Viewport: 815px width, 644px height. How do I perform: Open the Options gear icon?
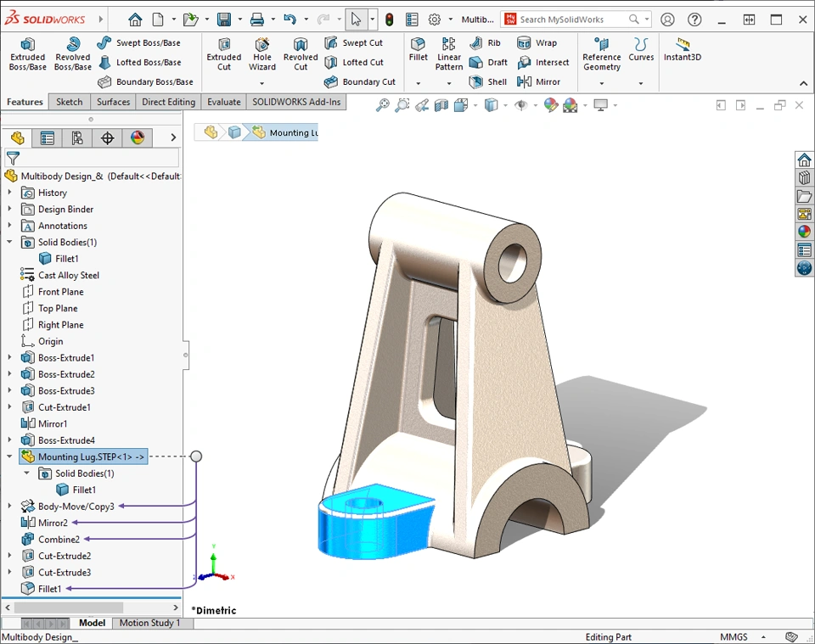pyautogui.click(x=434, y=20)
